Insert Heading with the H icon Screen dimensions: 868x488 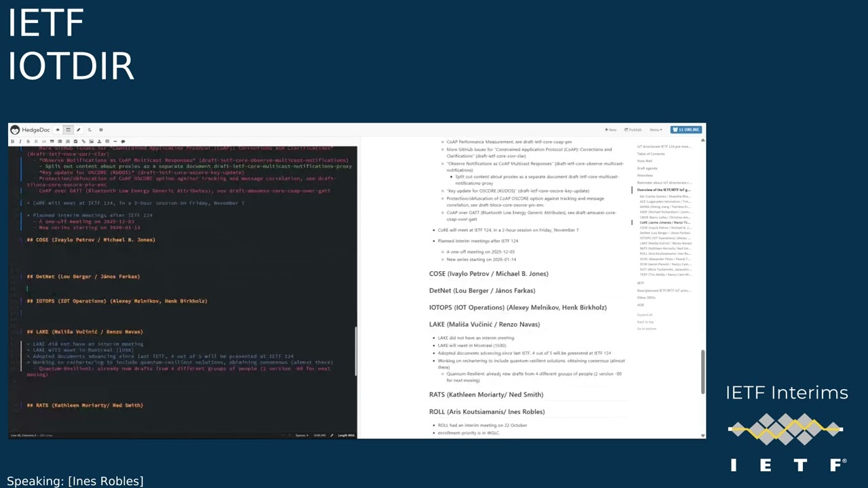point(36,142)
